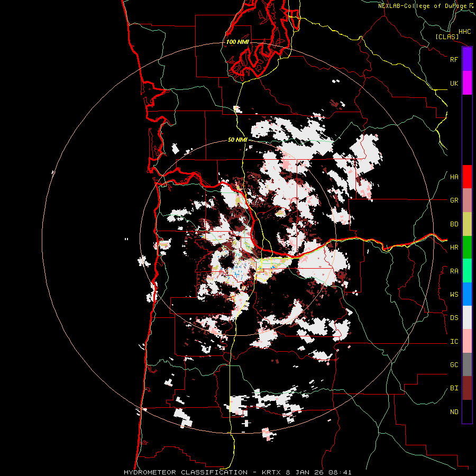
Task: Pick the WS blue legend swatch
Action: point(467,294)
